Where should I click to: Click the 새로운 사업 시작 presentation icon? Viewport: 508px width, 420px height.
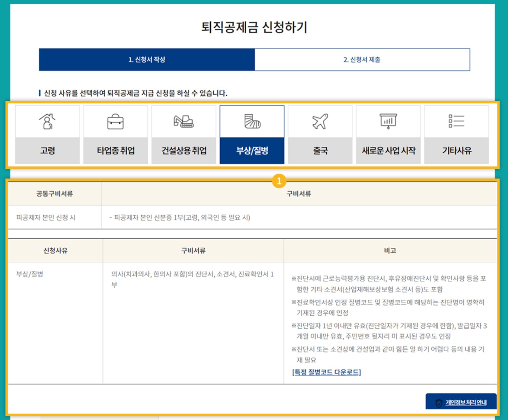point(389,121)
